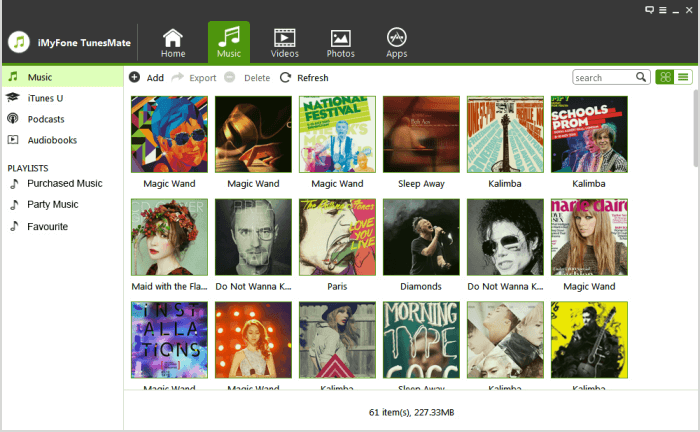Select the colorful geometric face album cover
The width and height of the screenshot is (700, 432).
pos(169,134)
